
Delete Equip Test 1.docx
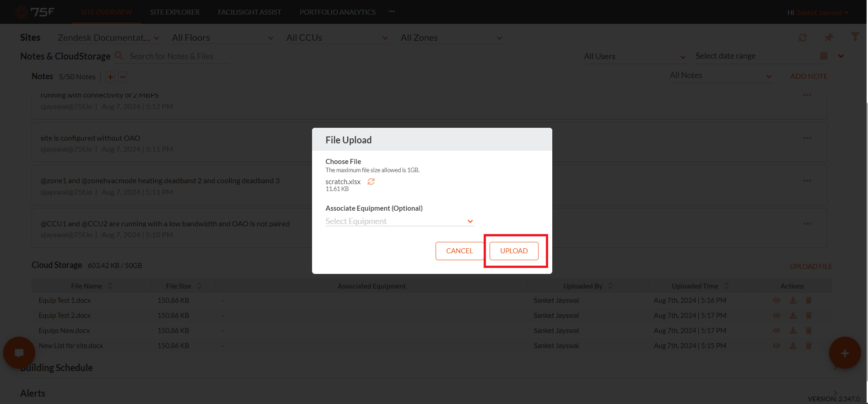pos(809,300)
